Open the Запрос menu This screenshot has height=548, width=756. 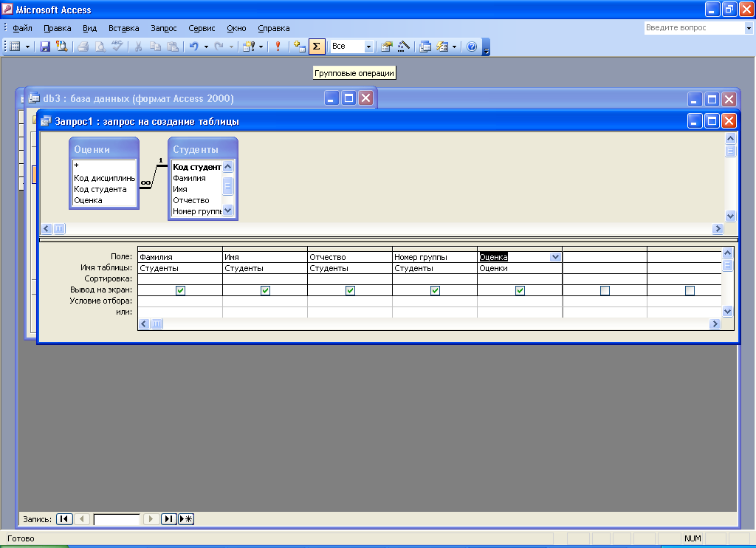tap(163, 28)
